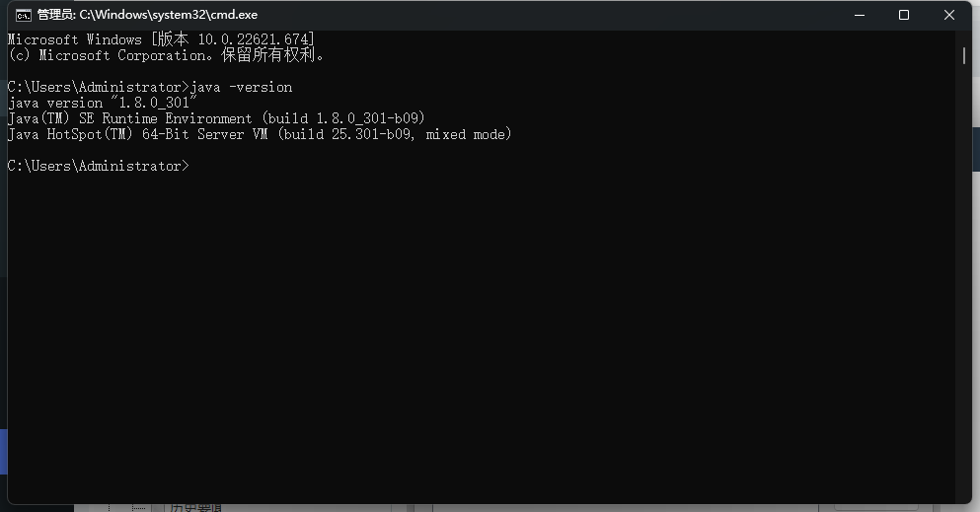Viewport: 980px width, 512px height.
Task: Click the Java(TM) SE Runtime Environment line
Action: tap(216, 118)
